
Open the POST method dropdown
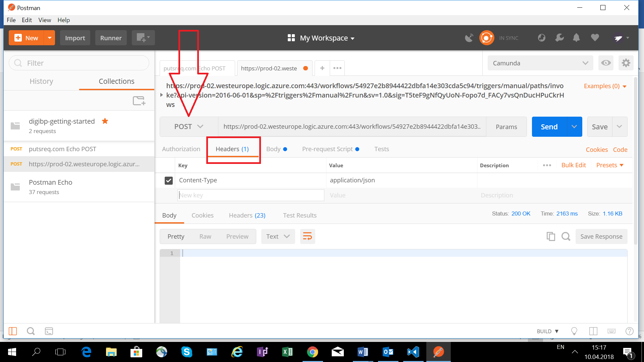[x=189, y=127]
